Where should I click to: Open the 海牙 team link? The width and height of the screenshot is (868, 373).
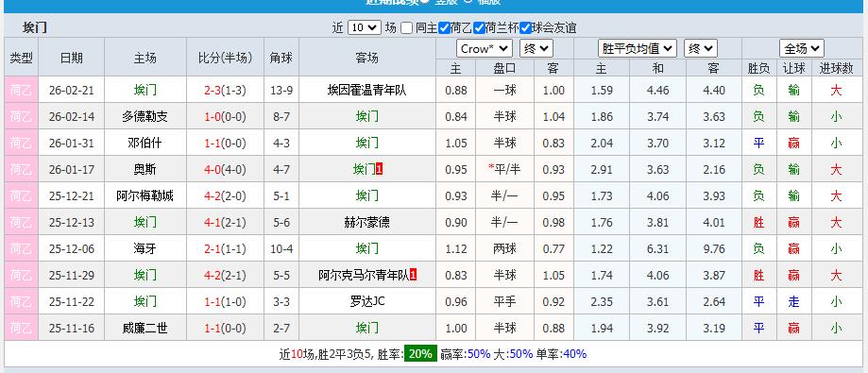(145, 249)
